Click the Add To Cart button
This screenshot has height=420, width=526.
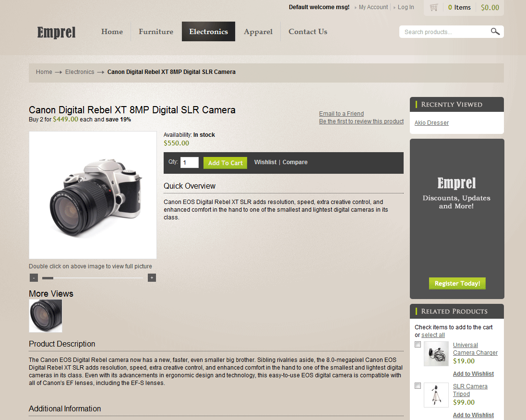(225, 163)
